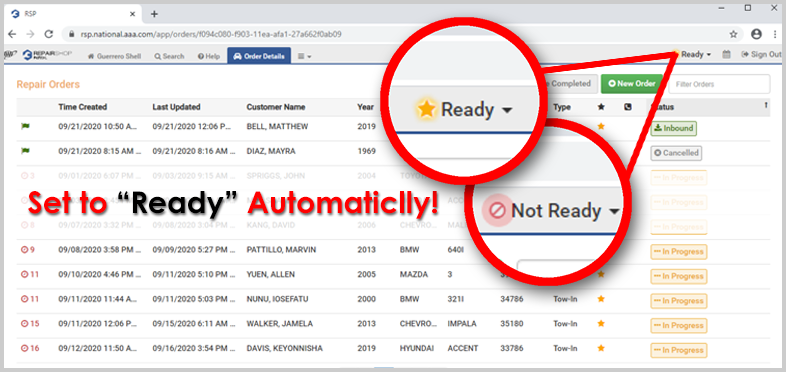Click the Repair Orders heading
This screenshot has height=372, width=786.
coord(48,84)
